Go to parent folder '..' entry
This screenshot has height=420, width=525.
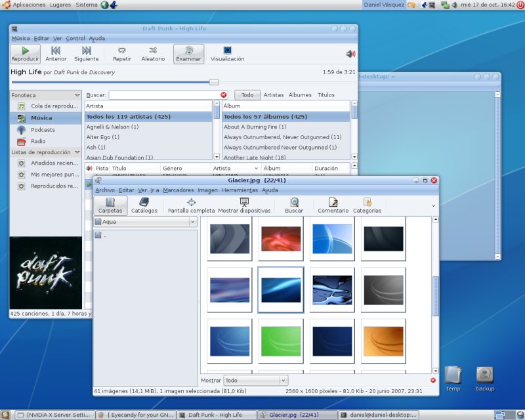(100, 235)
